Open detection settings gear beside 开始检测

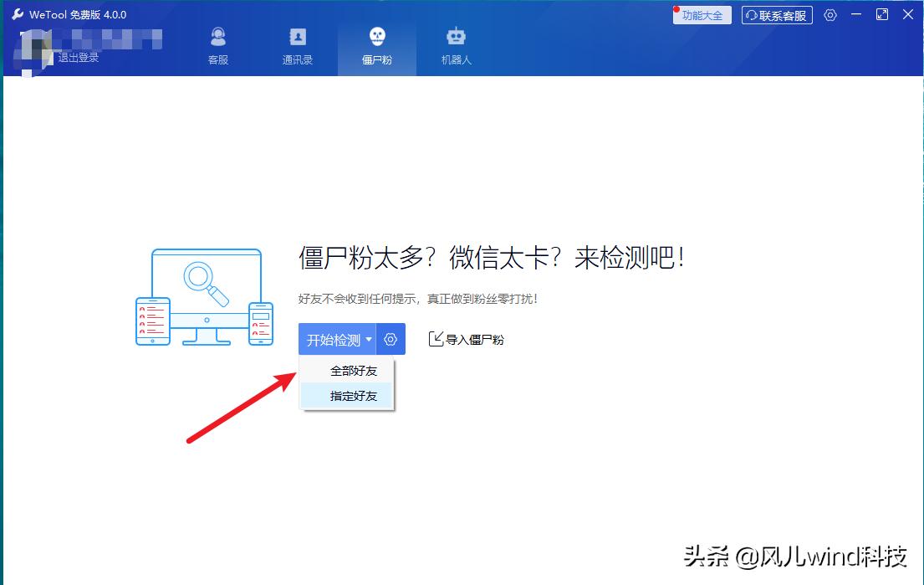coord(390,339)
